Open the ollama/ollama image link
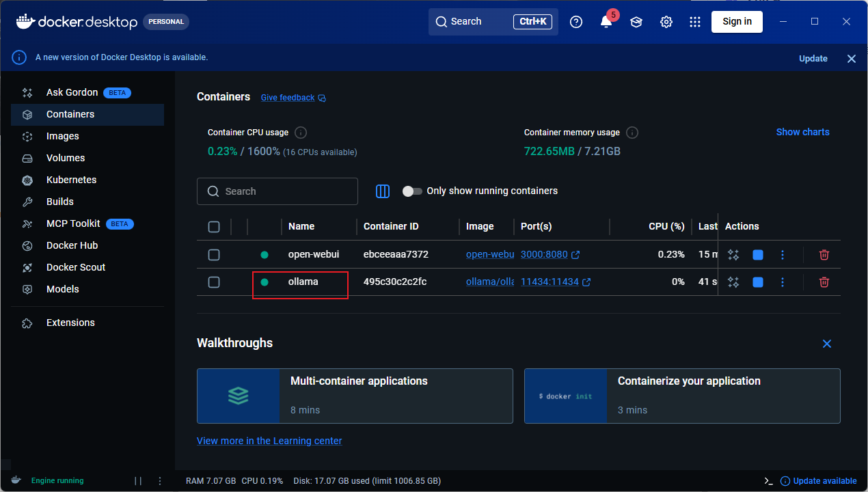Viewport: 868px width, 492px height. 489,282
